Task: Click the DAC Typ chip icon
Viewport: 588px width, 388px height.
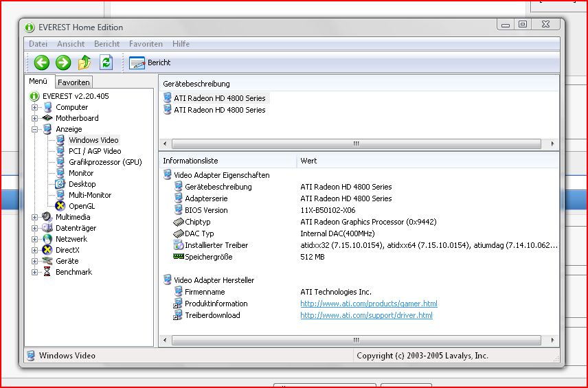Action: [179, 233]
